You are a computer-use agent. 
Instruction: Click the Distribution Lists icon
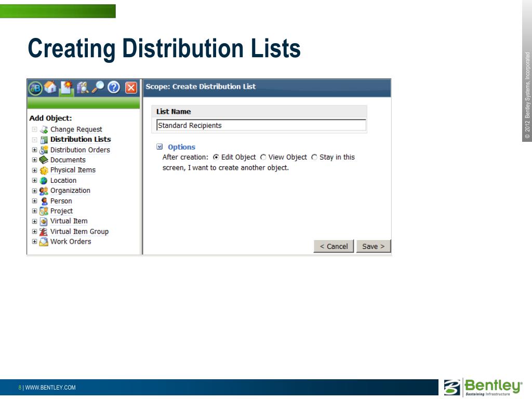pyautogui.click(x=44, y=140)
